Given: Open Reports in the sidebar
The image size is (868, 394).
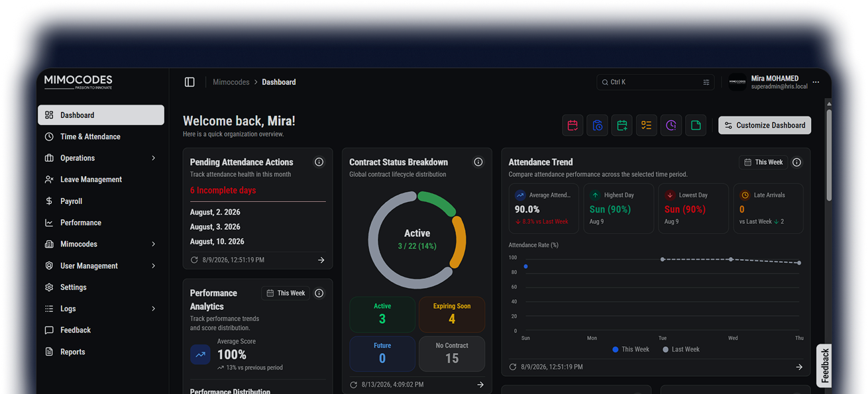Looking at the screenshot, I should pyautogui.click(x=101, y=352).
